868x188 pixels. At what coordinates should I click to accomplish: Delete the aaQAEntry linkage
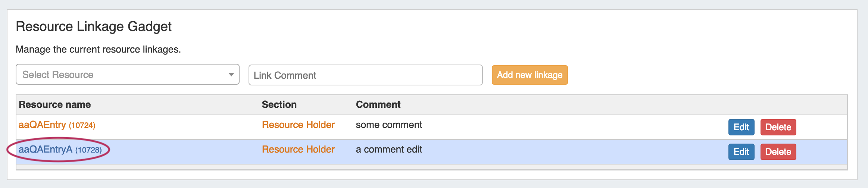[x=778, y=127]
